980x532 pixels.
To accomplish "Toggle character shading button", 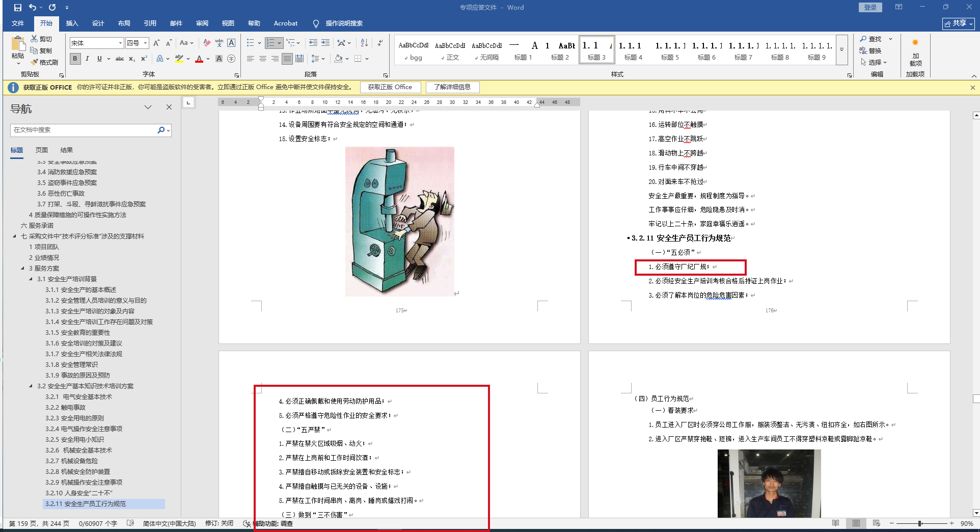I will click(219, 59).
